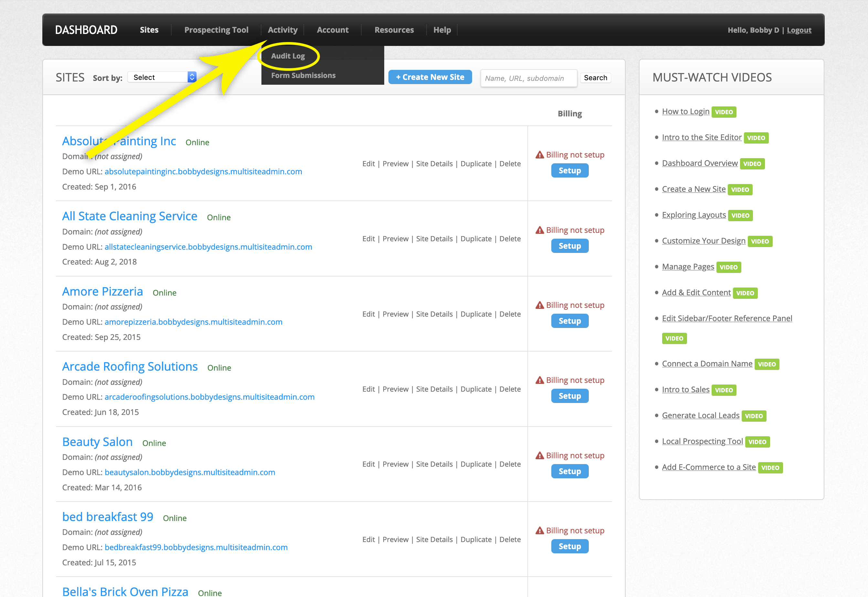Open the Prospecting Tool menu
868x597 pixels.
click(x=216, y=30)
